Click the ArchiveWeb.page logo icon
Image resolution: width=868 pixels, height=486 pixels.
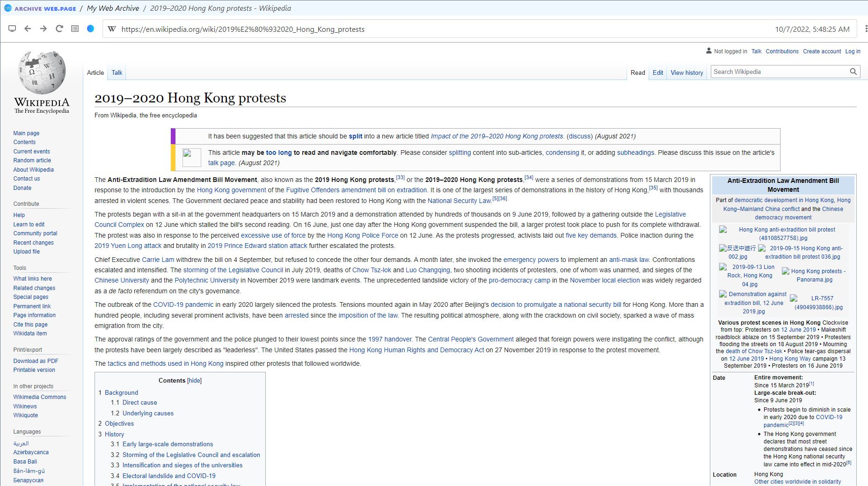[8, 8]
